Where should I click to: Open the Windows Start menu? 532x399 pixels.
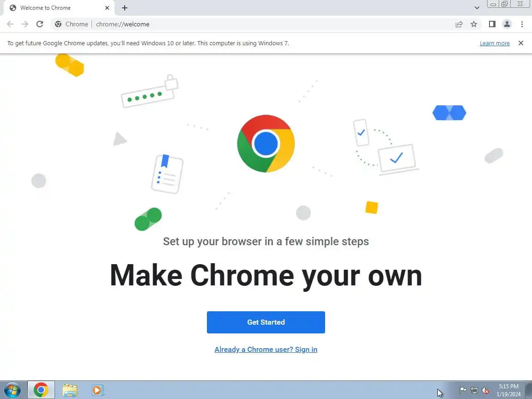point(12,390)
